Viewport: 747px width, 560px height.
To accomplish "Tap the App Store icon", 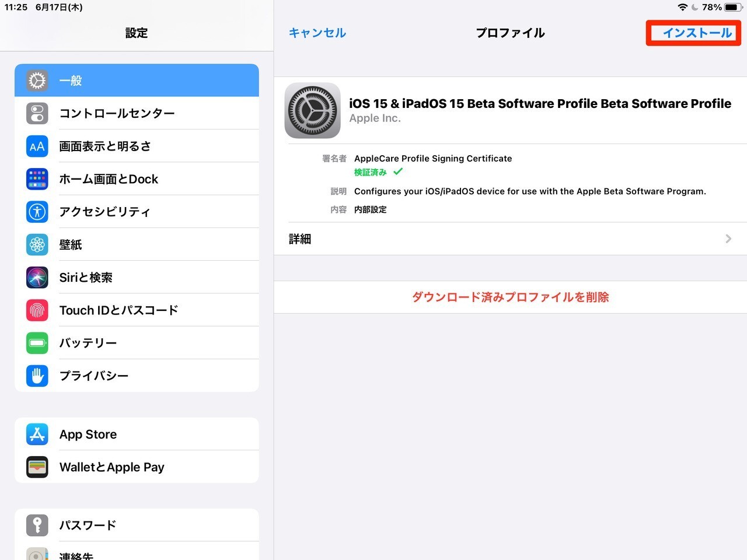I will (37, 434).
